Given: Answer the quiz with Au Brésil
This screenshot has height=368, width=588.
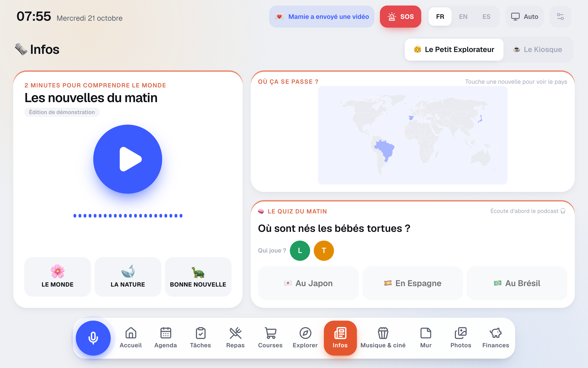Looking at the screenshot, I should pyautogui.click(x=517, y=283).
